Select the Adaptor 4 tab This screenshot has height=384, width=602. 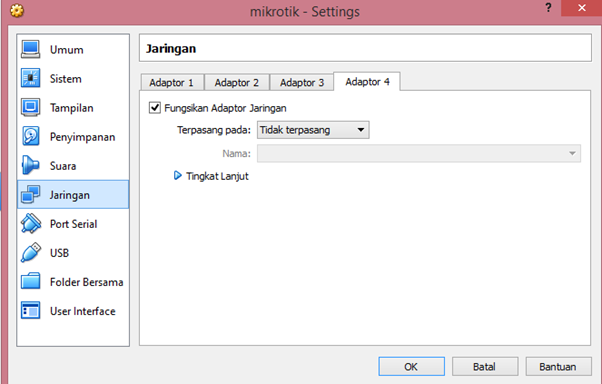point(367,81)
